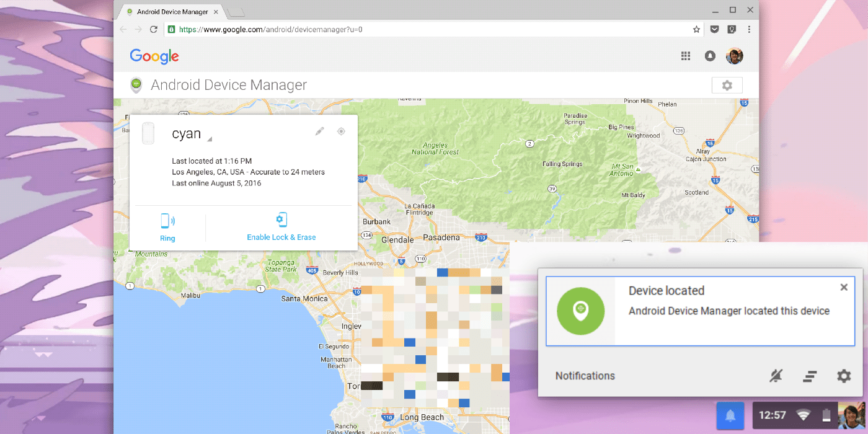Click the URL address bar
Screen dimensions: 868x434
click(403, 29)
